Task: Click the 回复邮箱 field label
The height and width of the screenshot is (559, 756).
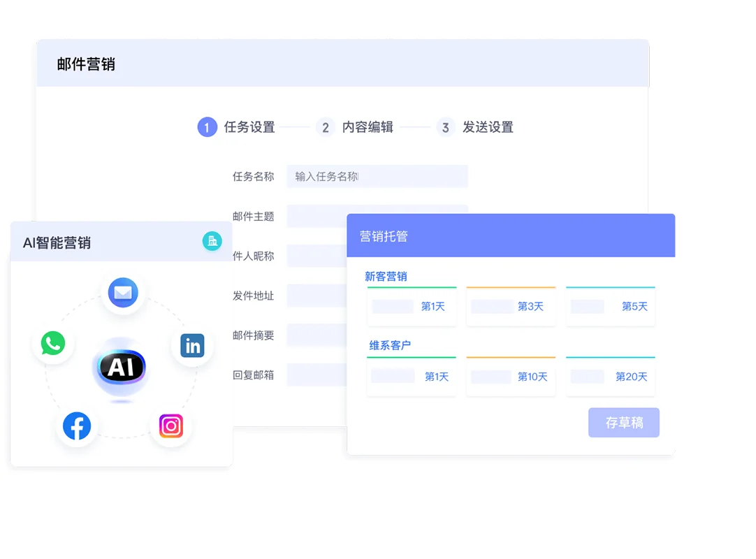Action: pyautogui.click(x=253, y=375)
